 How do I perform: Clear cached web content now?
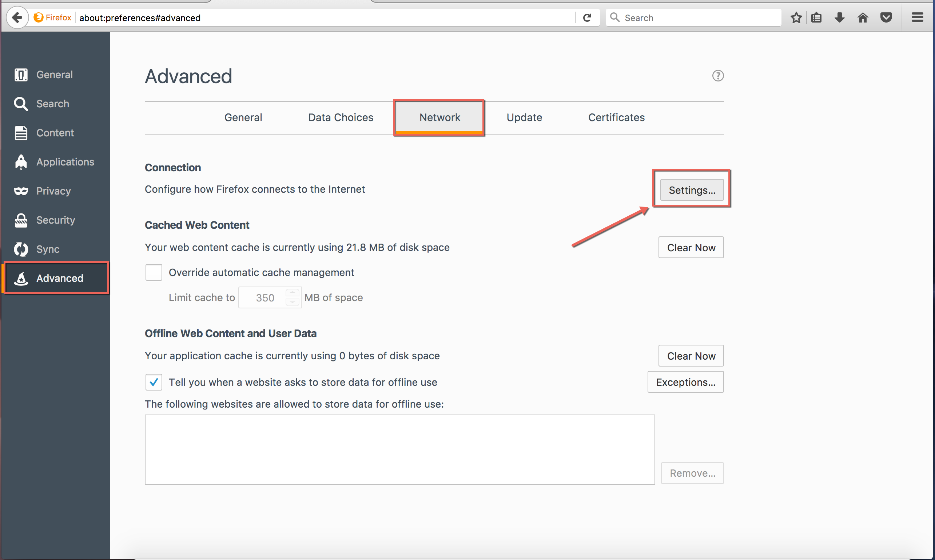click(691, 247)
